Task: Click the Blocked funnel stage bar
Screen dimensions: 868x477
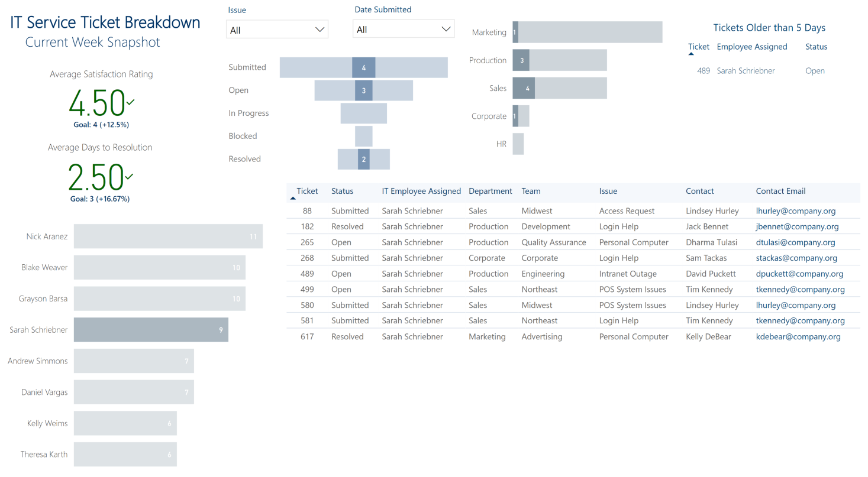Action: 364,137
